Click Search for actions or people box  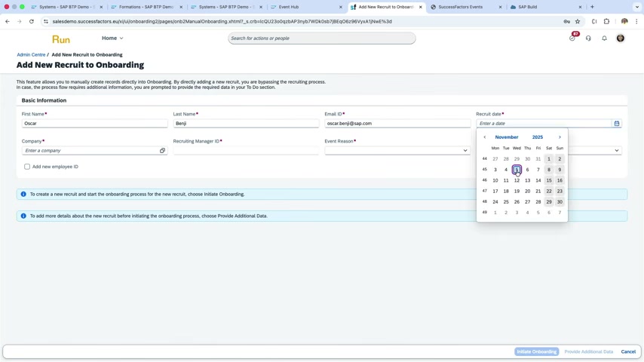(x=321, y=38)
